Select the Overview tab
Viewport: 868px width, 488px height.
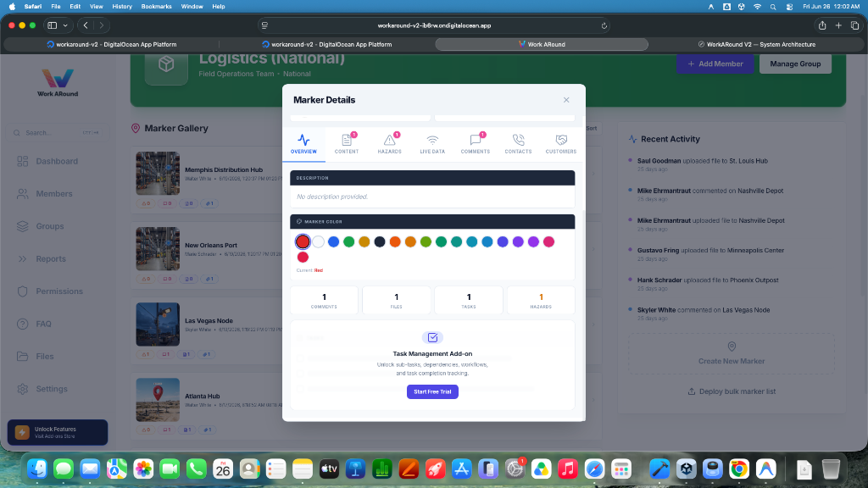coord(304,144)
